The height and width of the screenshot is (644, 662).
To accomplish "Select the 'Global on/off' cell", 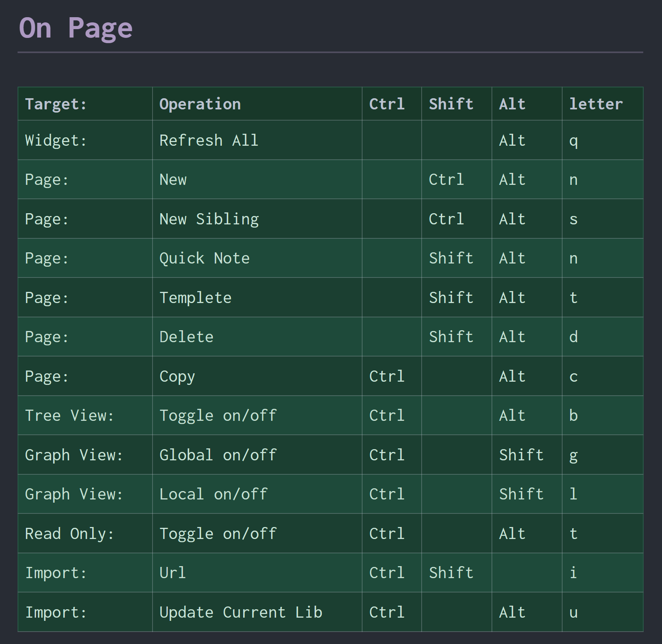I will click(x=218, y=455).
